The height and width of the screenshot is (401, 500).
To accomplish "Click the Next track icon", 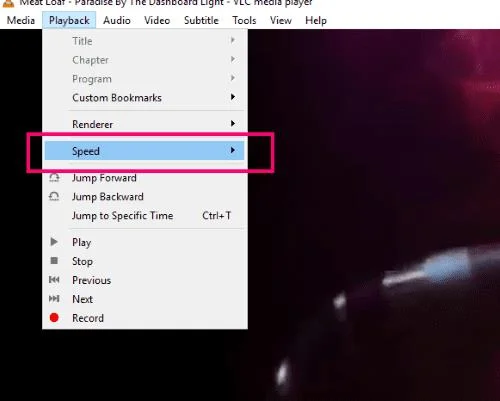I will coord(54,298).
